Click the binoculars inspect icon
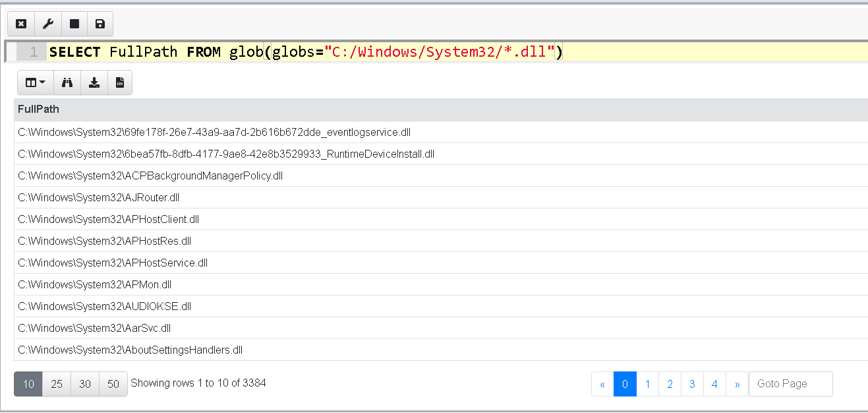This screenshot has height=413, width=868. pyautogui.click(x=67, y=82)
